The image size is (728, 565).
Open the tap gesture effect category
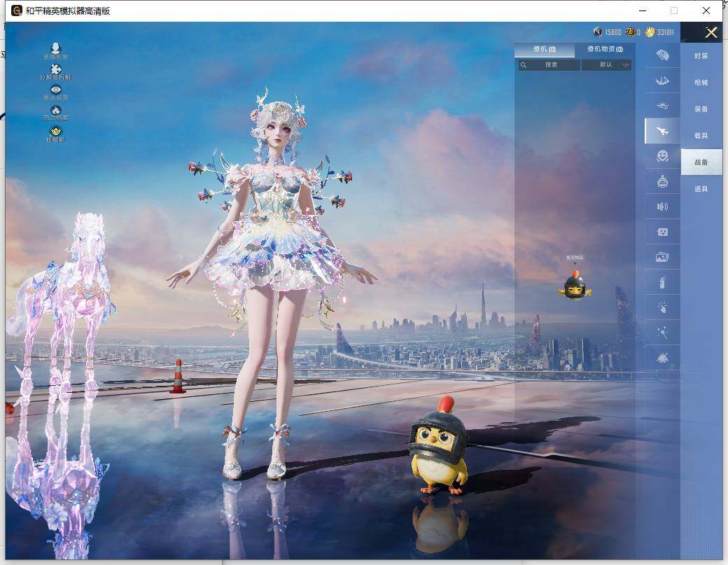662,307
